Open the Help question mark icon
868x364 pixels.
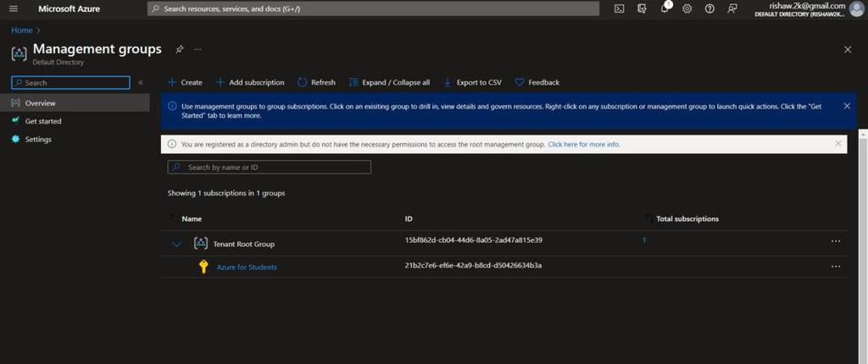(x=709, y=8)
